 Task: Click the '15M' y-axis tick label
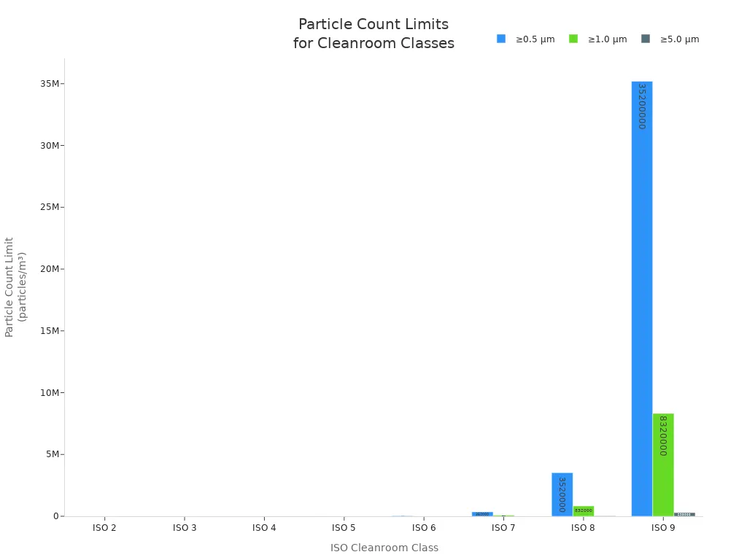[x=50, y=331]
